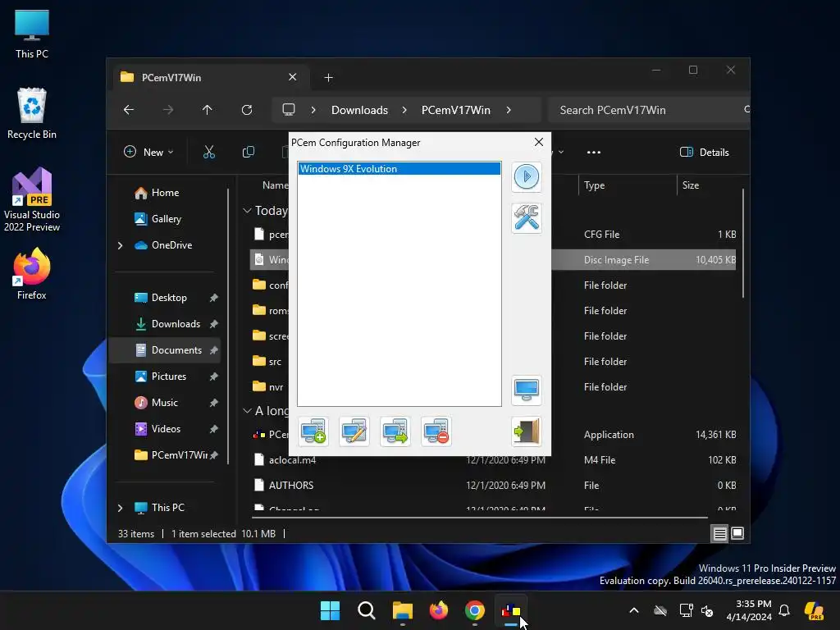Open Desktop in the navigation pane

click(169, 297)
